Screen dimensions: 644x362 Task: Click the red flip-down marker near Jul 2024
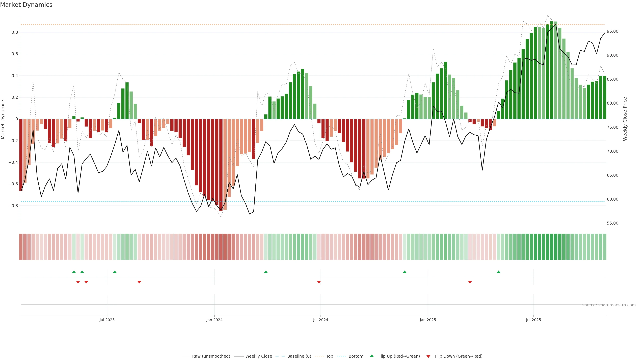(x=319, y=282)
